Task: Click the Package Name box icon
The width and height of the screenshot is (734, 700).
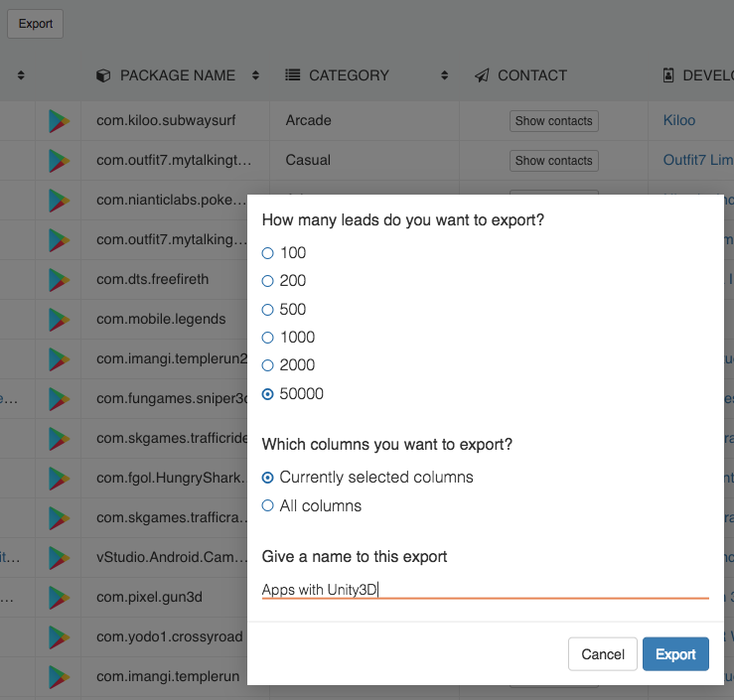Action: point(103,75)
